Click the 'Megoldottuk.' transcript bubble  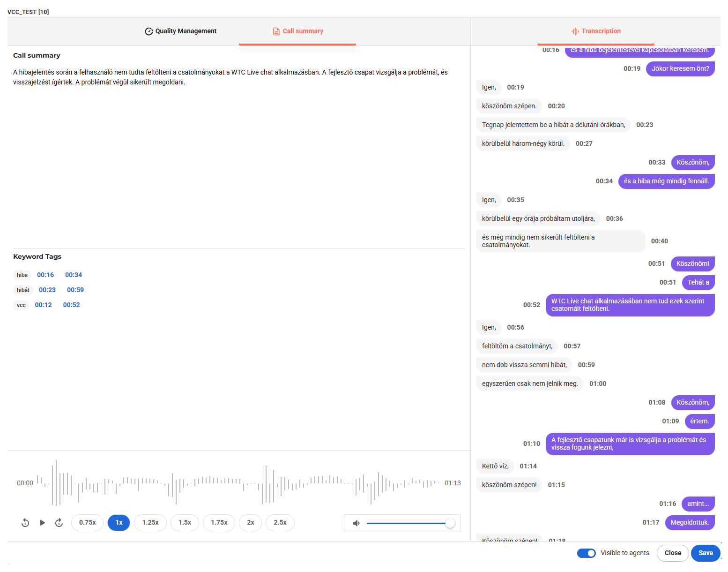point(690,523)
